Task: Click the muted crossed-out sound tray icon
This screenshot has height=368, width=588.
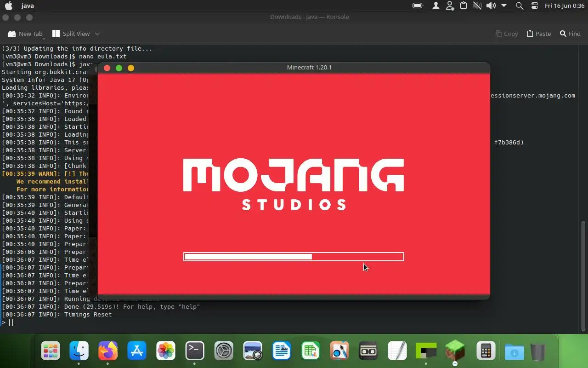Action: pyautogui.click(x=477, y=6)
